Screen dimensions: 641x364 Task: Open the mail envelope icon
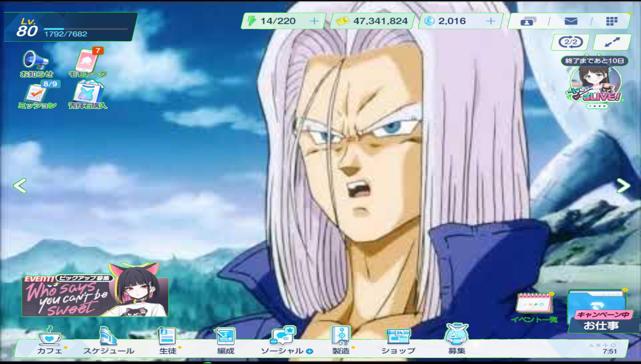(x=571, y=21)
